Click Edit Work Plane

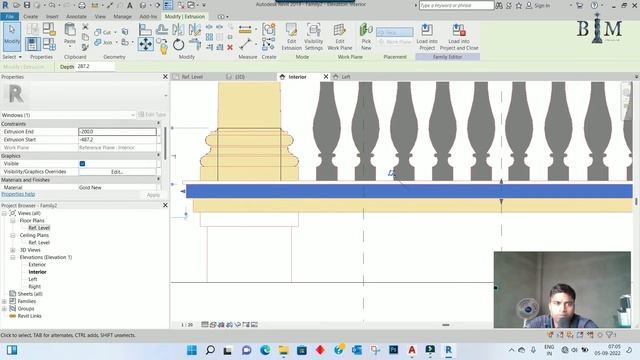point(340,37)
